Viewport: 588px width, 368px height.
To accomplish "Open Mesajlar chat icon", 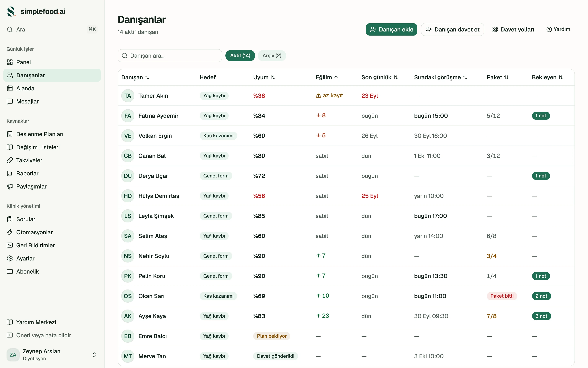I will (x=10, y=101).
